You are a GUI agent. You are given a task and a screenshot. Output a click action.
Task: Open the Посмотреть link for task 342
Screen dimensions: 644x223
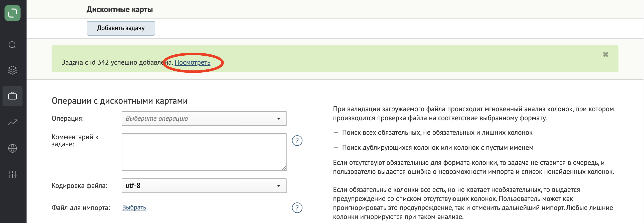click(x=192, y=62)
